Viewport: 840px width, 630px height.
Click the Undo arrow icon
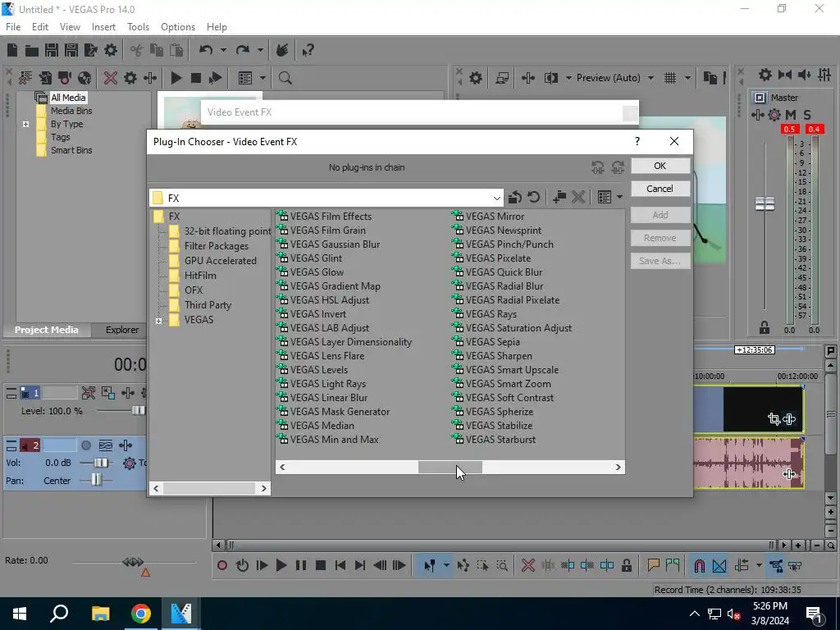[x=206, y=50]
